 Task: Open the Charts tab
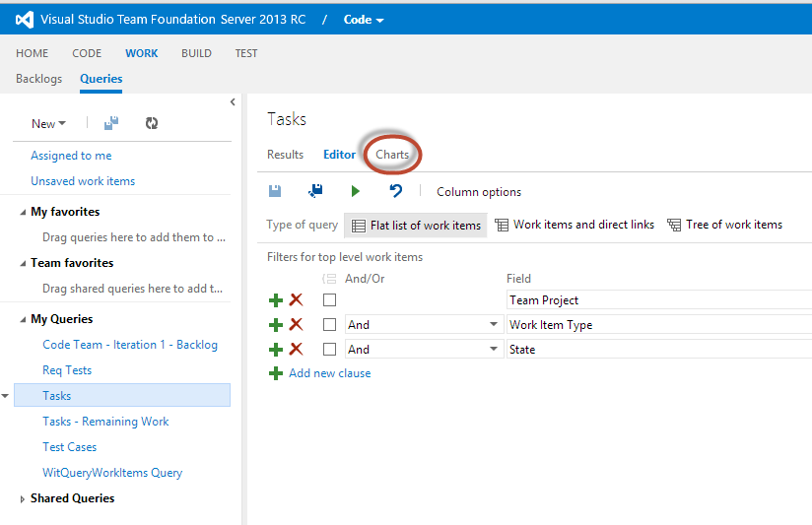click(x=392, y=155)
